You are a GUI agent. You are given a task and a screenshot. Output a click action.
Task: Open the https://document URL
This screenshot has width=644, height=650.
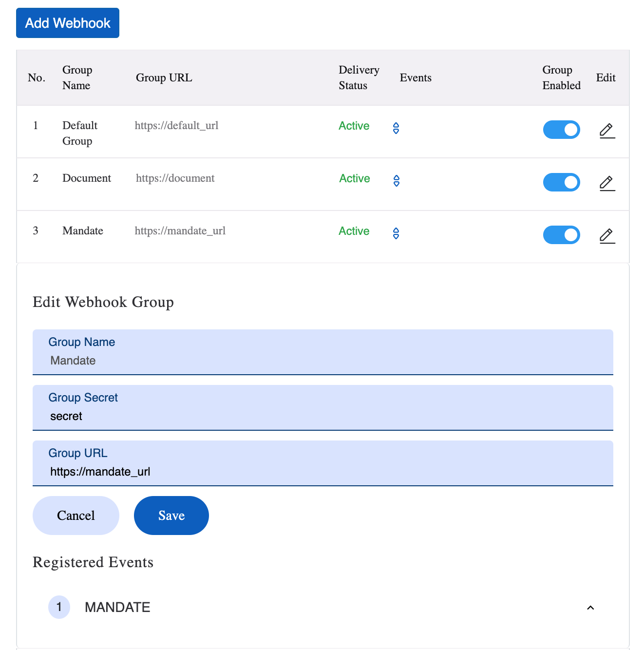[175, 178]
